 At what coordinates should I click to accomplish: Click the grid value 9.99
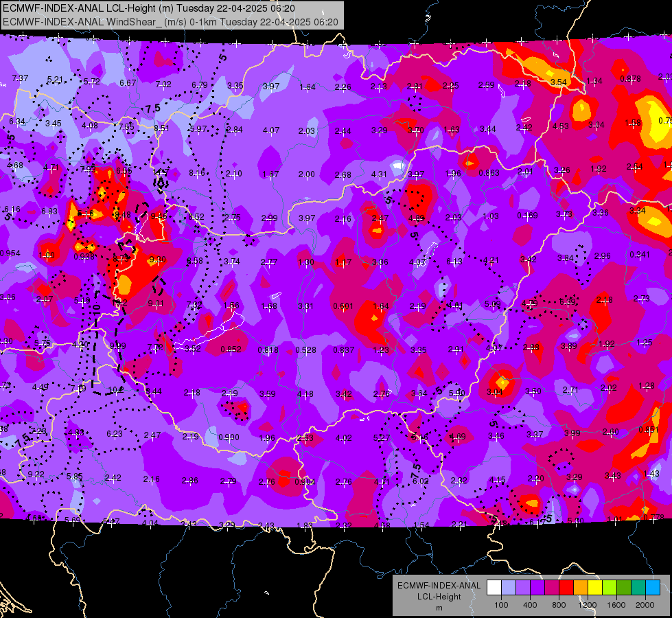(117, 345)
